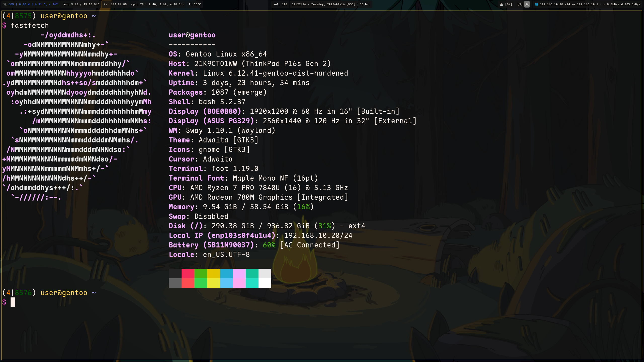Click the 'Display (ASUS PG329)' external display line
The width and height of the screenshot is (644, 362).
pos(292,121)
